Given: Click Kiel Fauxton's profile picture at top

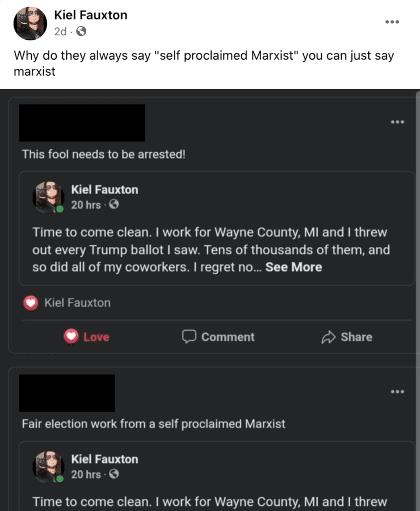Looking at the screenshot, I should tap(30, 23).
